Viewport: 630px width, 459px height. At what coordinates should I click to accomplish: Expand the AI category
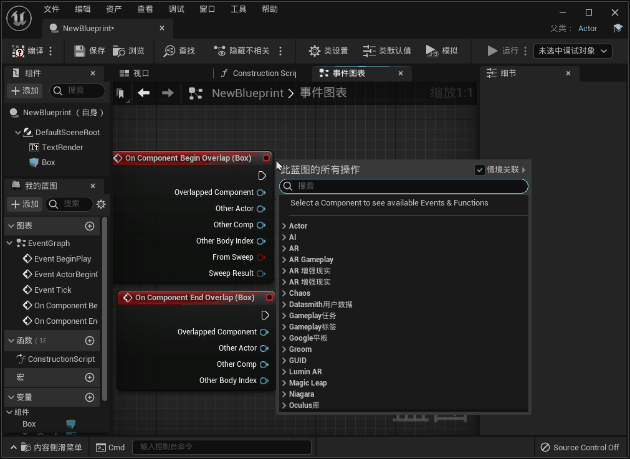click(x=284, y=238)
